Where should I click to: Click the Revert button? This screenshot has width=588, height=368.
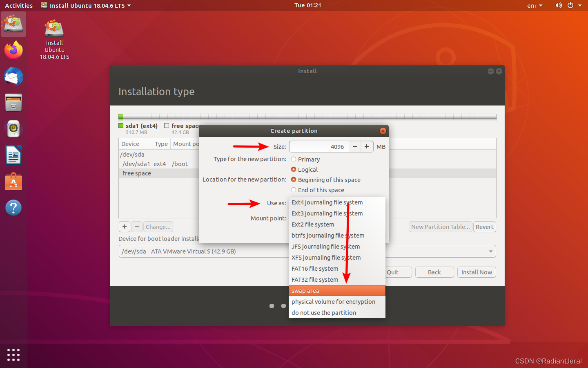pyautogui.click(x=485, y=227)
